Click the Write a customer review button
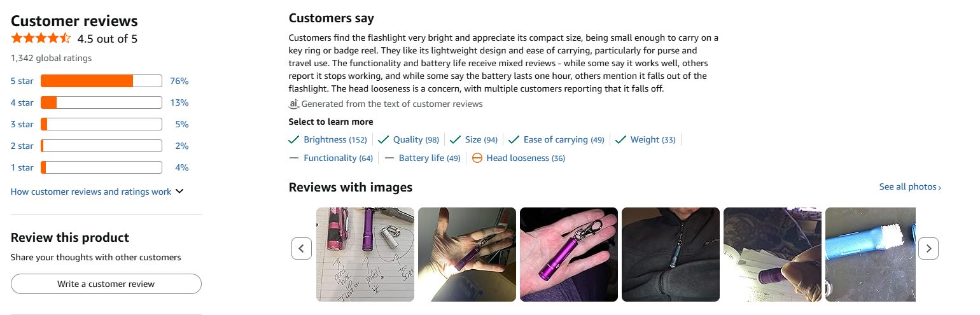This screenshot has width=980, height=315. [x=106, y=284]
